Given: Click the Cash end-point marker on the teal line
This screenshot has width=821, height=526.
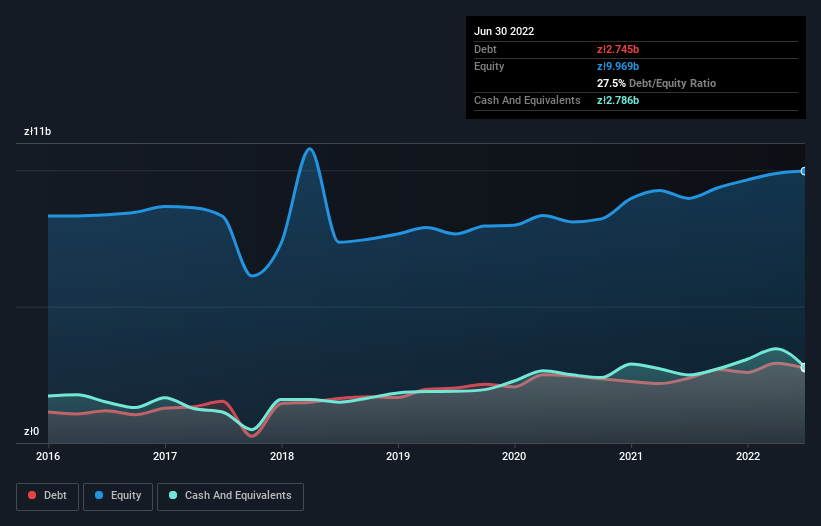Looking at the screenshot, I should click(x=804, y=367).
